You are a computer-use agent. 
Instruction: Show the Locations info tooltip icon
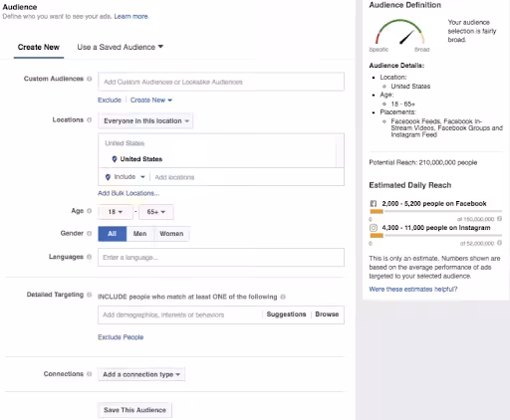89,119
